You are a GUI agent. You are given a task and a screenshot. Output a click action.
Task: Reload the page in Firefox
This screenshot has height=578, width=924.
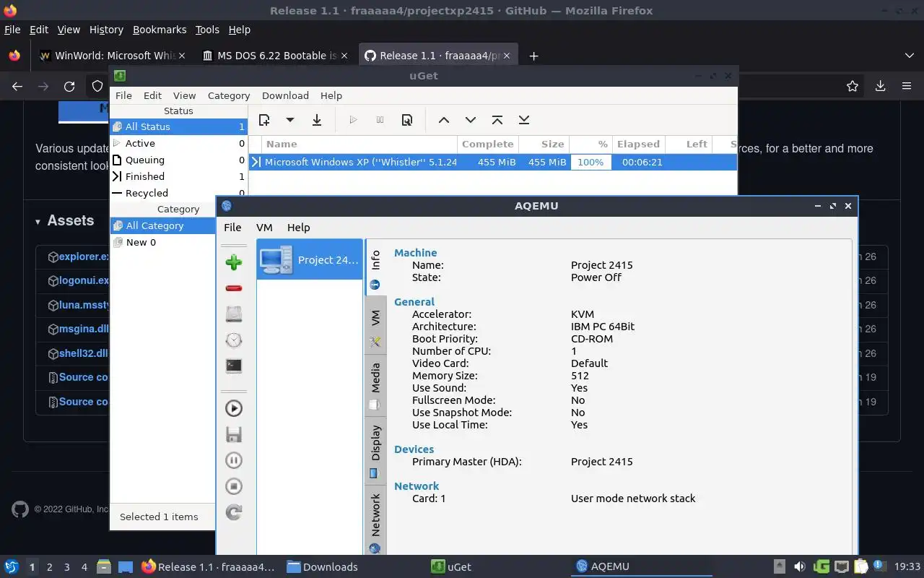click(x=69, y=86)
